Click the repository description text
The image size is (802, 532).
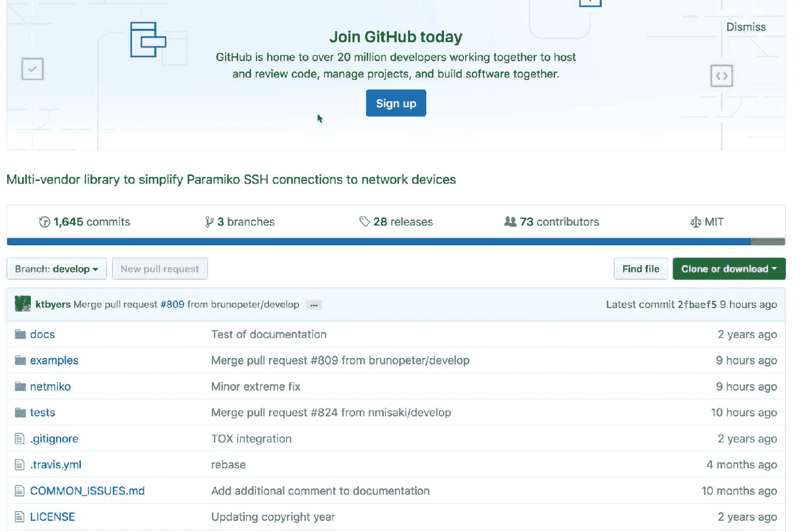(x=231, y=180)
